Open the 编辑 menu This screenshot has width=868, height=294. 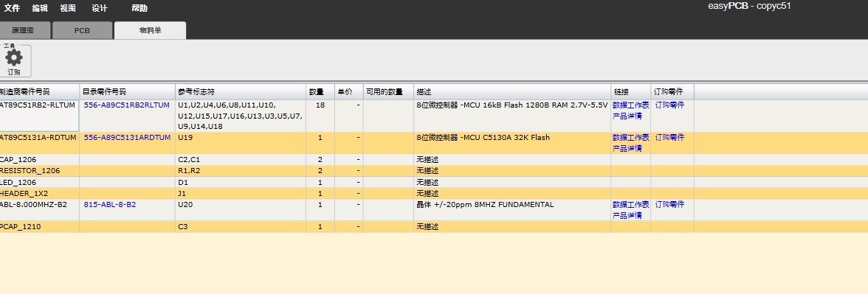(x=40, y=8)
